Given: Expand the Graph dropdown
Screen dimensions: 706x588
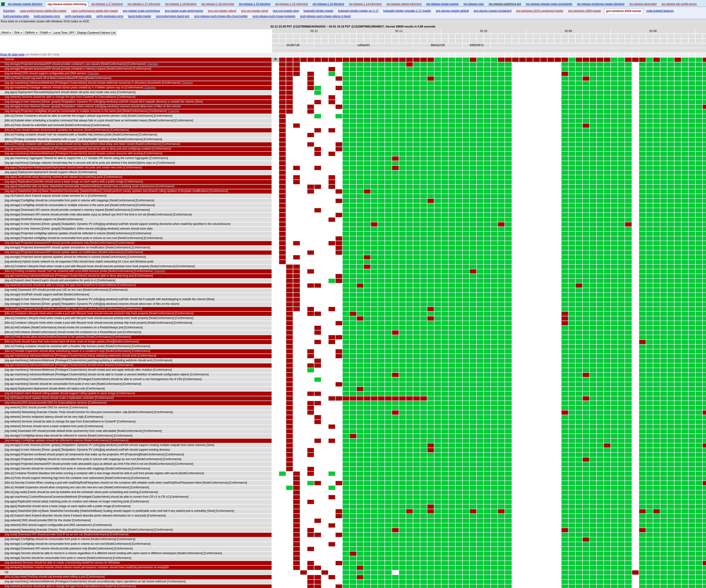Looking at the screenshot, I should pos(45,33).
